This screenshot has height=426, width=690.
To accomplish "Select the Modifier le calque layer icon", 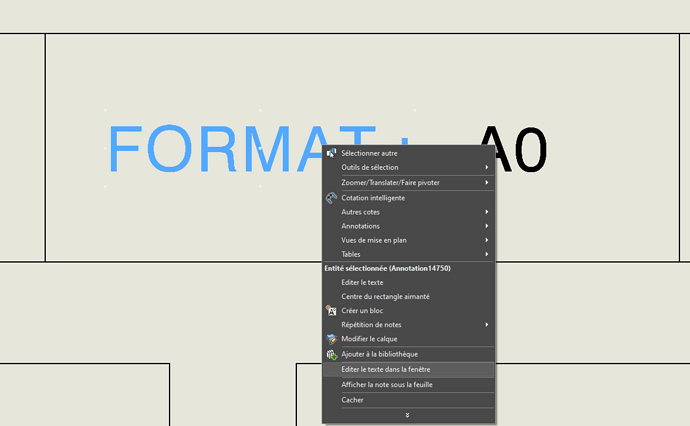I will 332,339.
